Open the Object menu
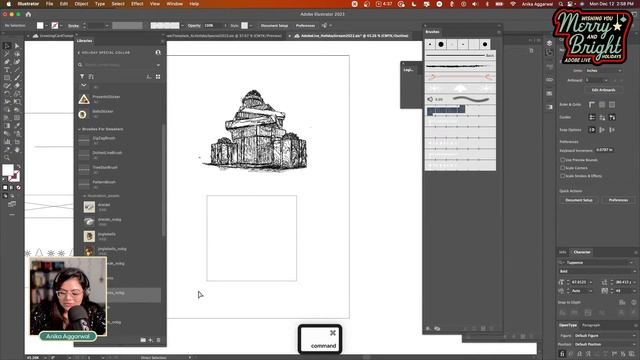Image resolution: width=640 pixels, height=360 pixels. [x=81, y=4]
